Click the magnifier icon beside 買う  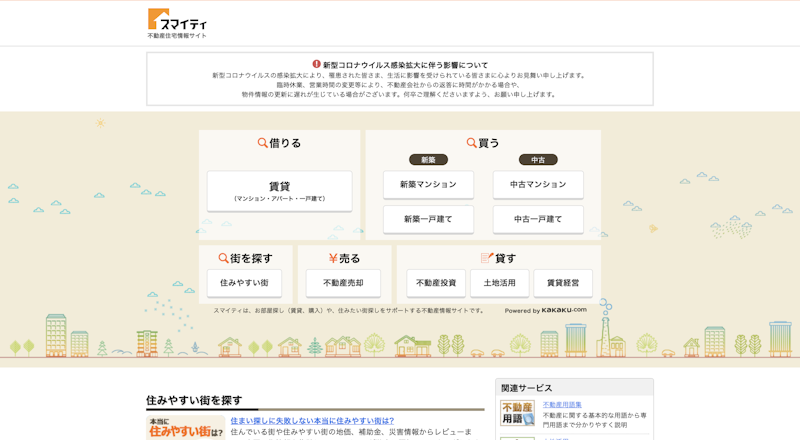[x=471, y=143]
